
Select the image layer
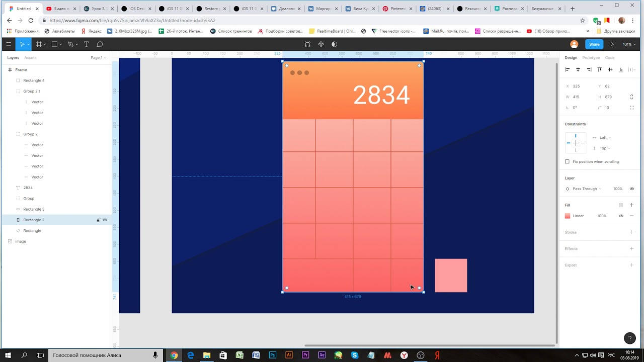click(x=21, y=241)
